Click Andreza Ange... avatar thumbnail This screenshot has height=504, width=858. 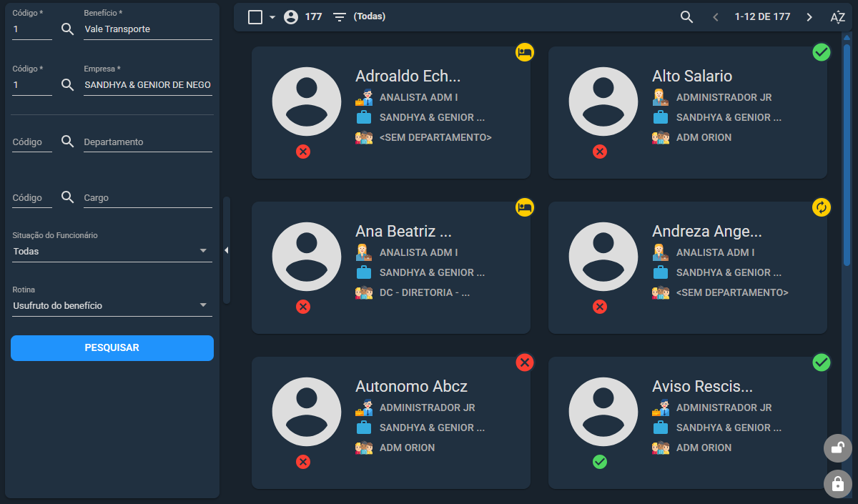coord(603,257)
